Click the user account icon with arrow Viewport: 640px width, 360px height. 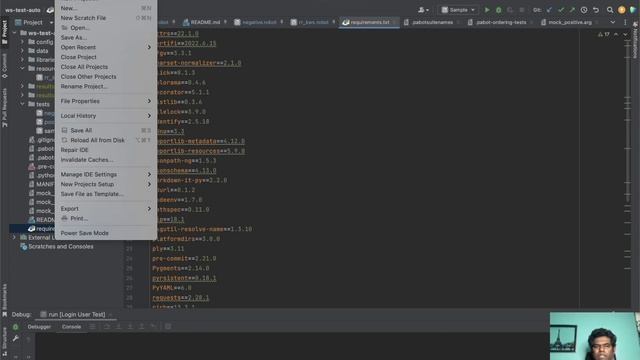click(x=423, y=10)
